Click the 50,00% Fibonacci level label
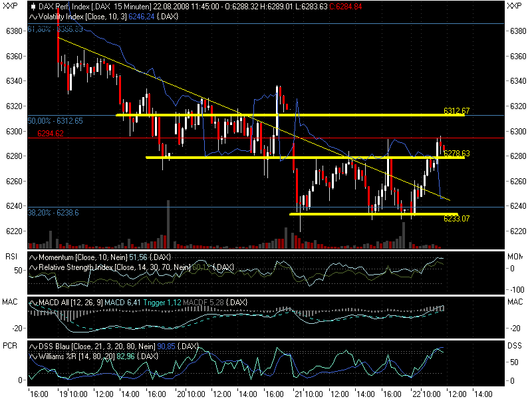This screenshot has width=532, height=399. [55, 121]
